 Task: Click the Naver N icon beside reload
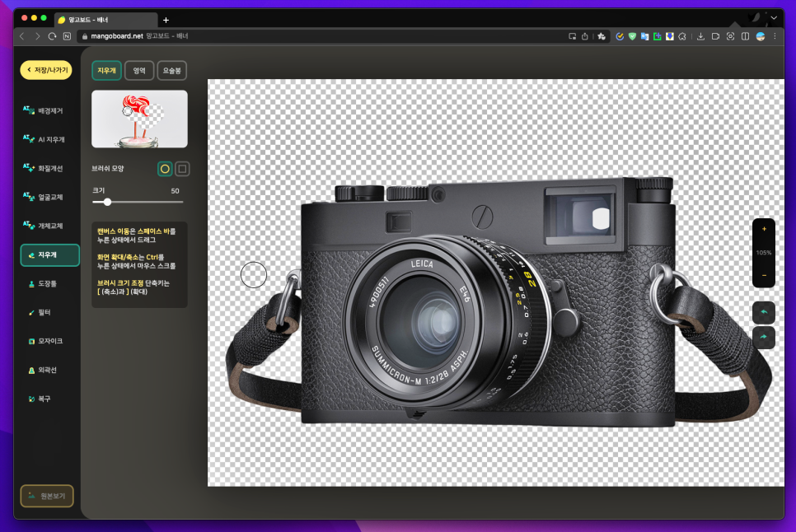[67, 36]
